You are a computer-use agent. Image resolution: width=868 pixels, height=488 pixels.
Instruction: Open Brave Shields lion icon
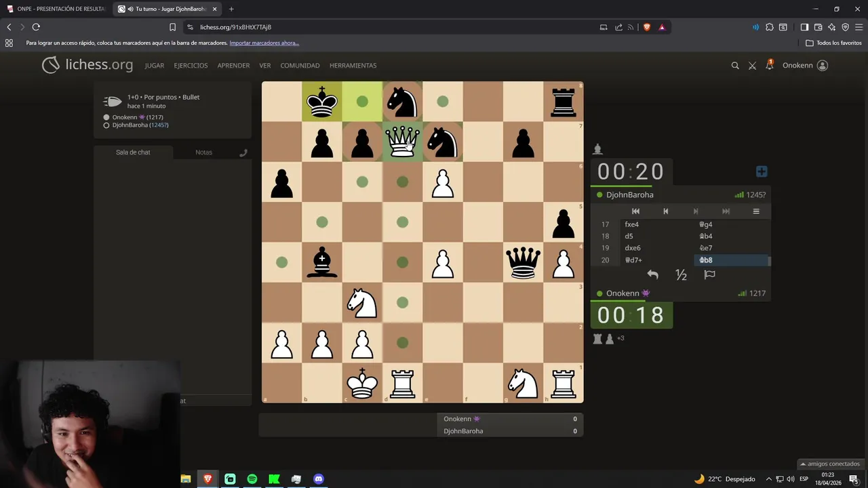coord(647,27)
